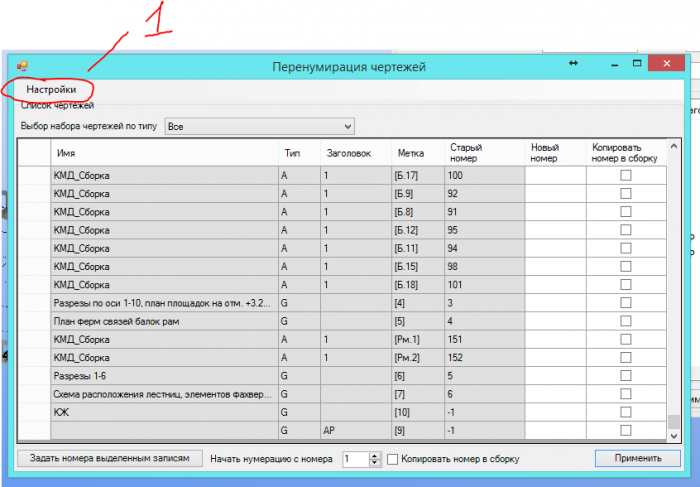
Task: Select the КЖ name cell
Action: coord(164,412)
